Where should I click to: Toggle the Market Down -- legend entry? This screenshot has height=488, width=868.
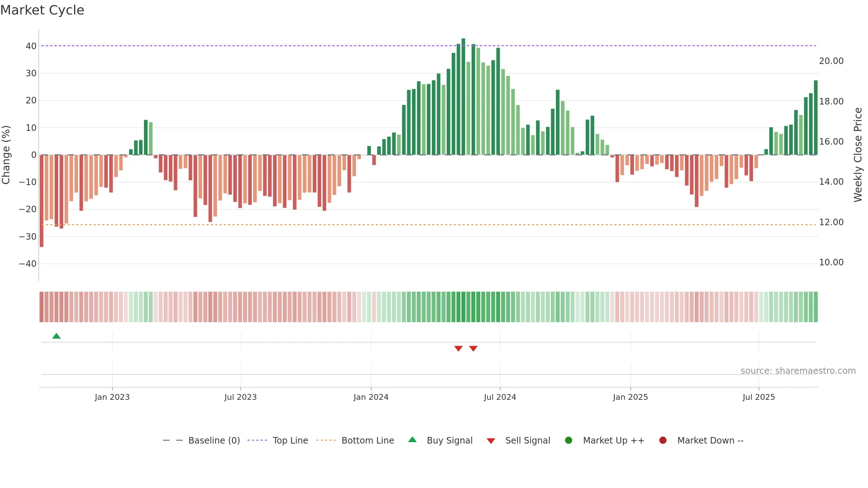(701, 440)
